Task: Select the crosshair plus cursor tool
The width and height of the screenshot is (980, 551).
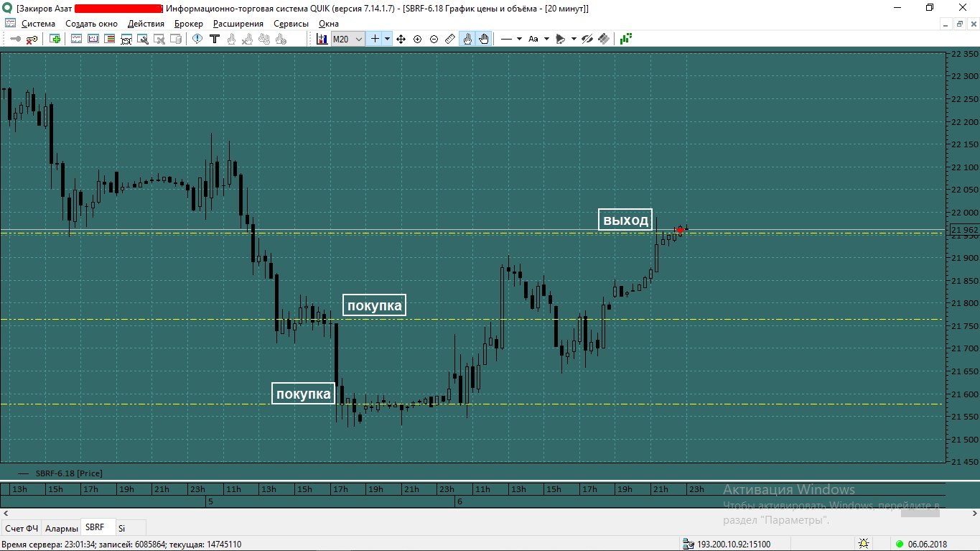Action: pos(375,39)
